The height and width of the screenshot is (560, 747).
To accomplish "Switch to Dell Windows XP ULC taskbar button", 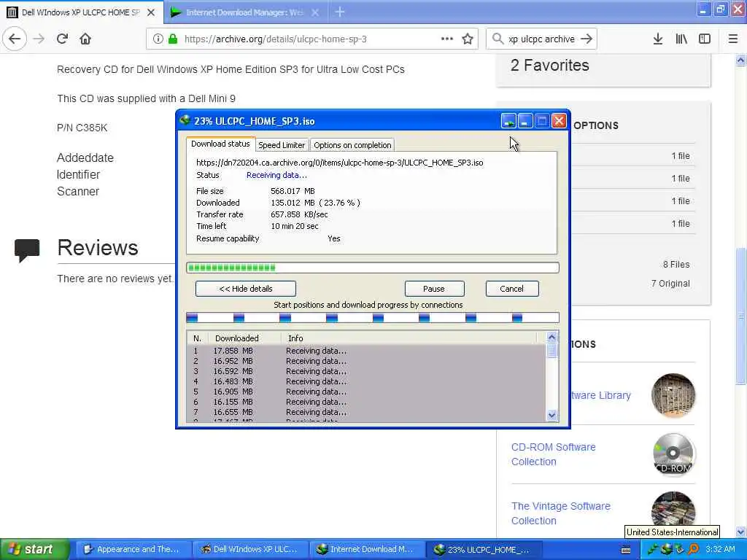I will pyautogui.click(x=250, y=550).
